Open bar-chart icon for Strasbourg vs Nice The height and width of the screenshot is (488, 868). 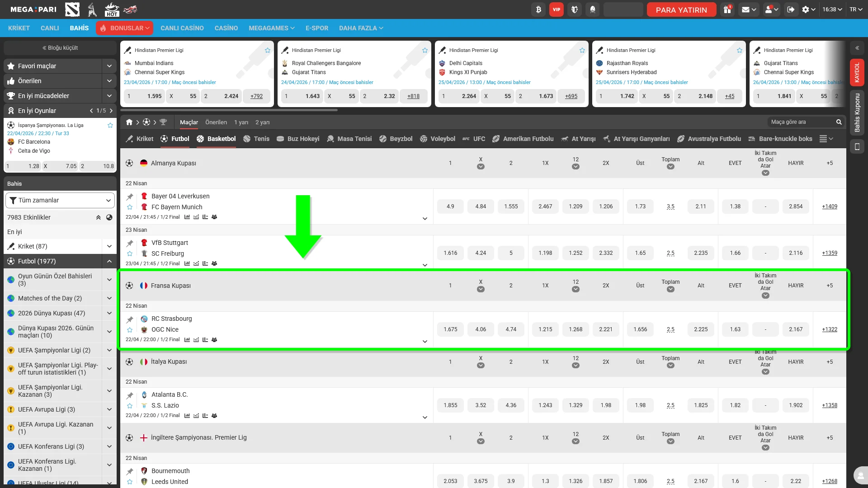[187, 340]
